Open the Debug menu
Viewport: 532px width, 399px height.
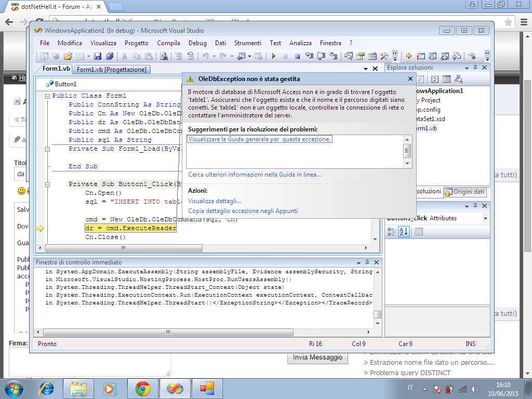[x=197, y=43]
